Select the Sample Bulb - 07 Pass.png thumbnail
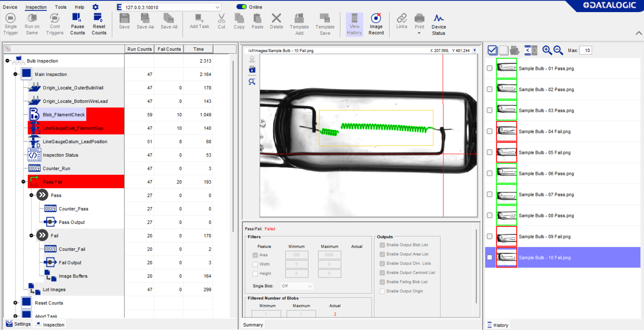The width and height of the screenshot is (644, 330). 506,194
